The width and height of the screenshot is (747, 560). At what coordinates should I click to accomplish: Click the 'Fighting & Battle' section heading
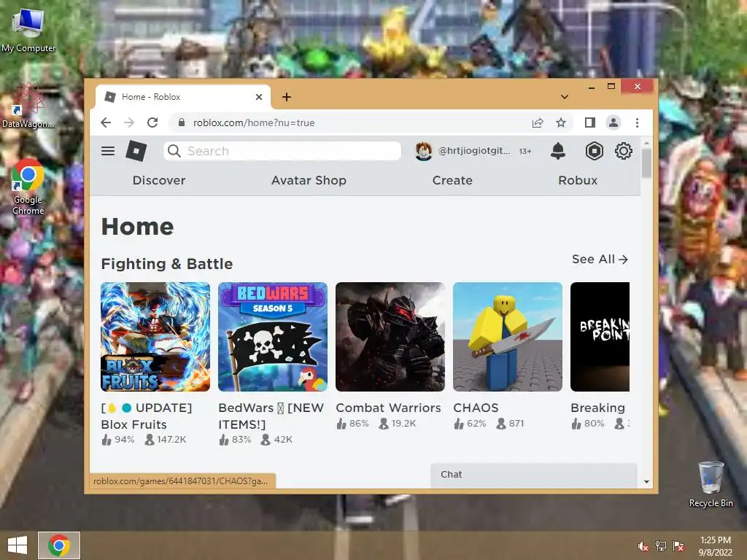(x=167, y=264)
